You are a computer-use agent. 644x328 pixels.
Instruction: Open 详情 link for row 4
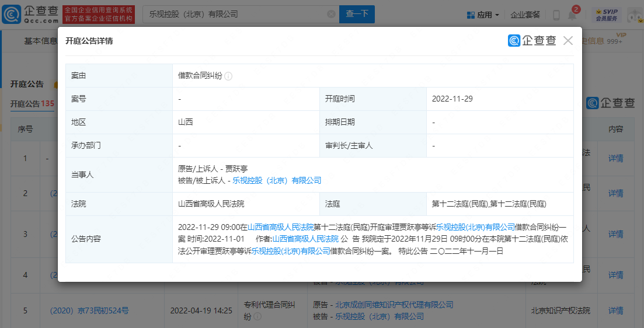click(x=615, y=275)
